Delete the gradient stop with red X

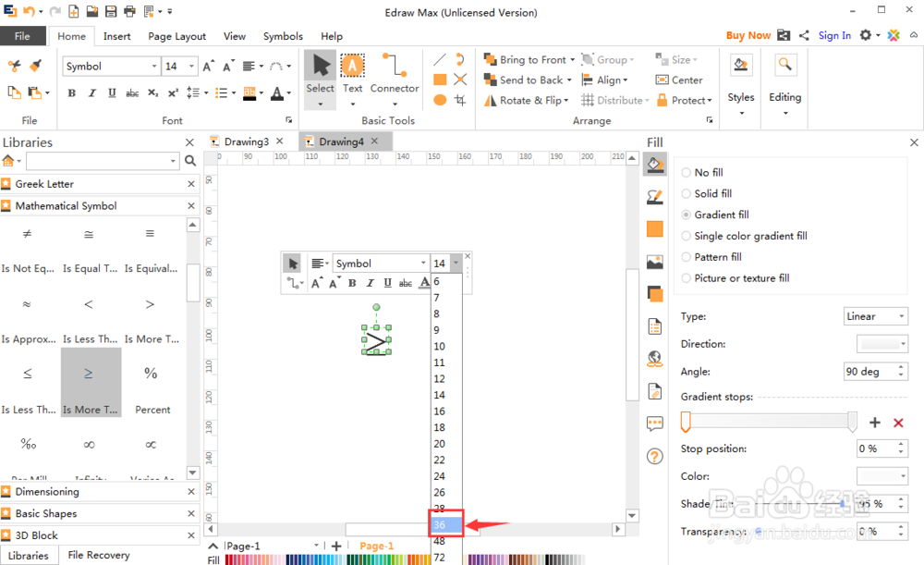898,423
